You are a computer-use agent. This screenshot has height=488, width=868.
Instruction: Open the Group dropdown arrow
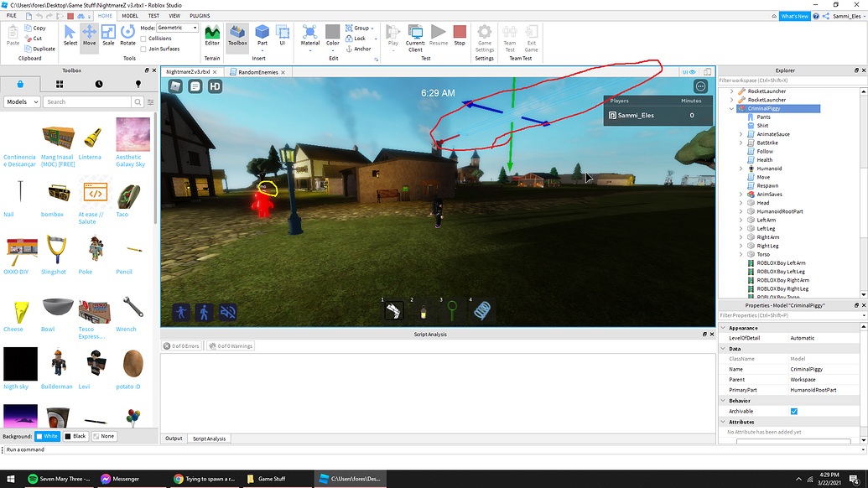tap(372, 29)
